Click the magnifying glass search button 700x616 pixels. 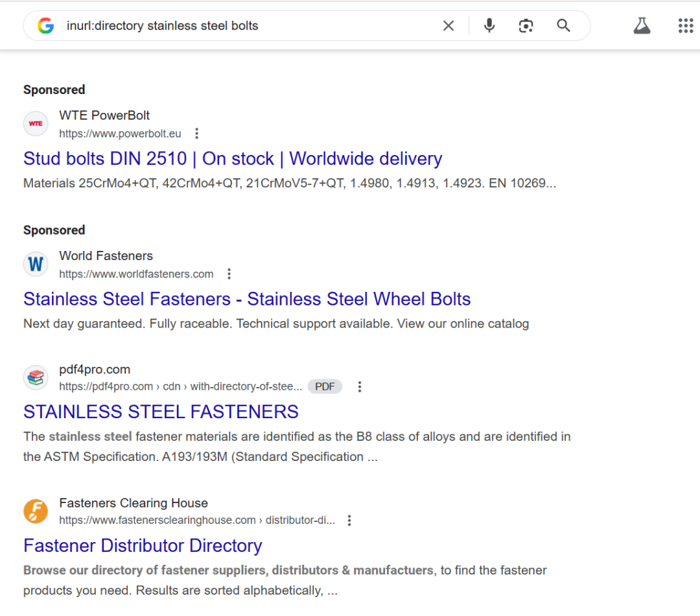click(x=563, y=26)
